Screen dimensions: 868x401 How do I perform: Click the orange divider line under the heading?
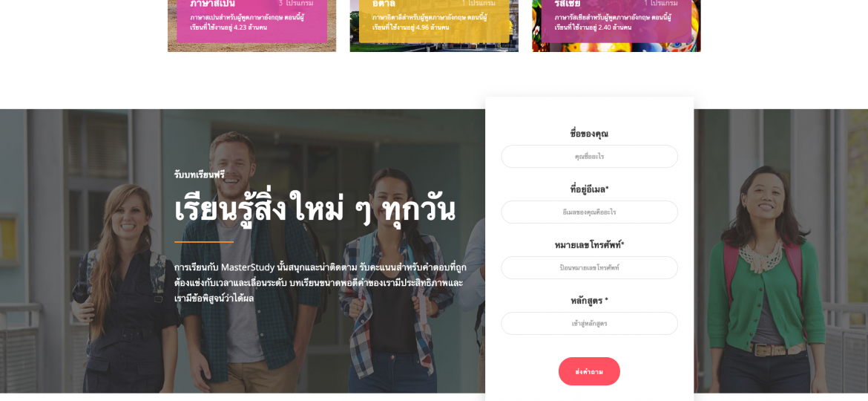coord(204,242)
